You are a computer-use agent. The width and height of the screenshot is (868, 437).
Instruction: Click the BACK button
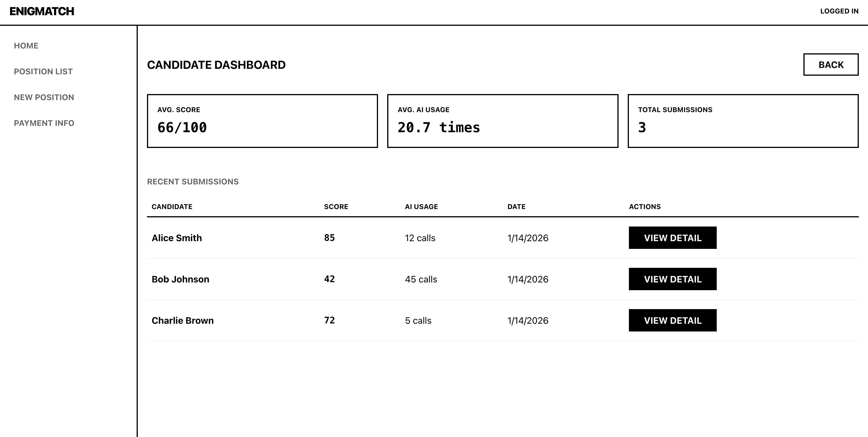[831, 64]
